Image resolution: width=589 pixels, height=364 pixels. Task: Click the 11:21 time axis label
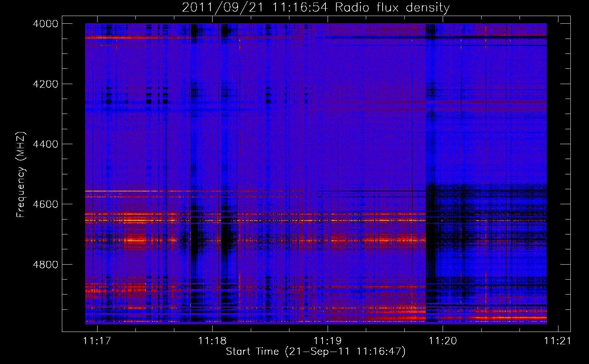pos(558,341)
